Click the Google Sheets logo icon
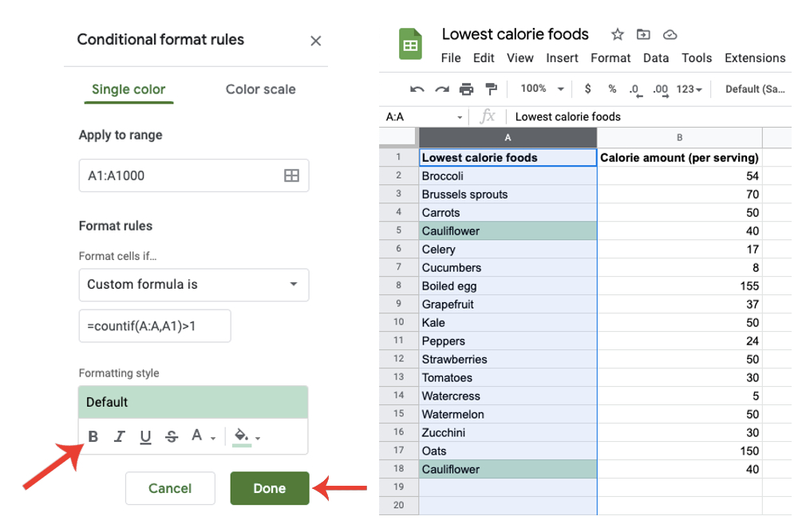The width and height of the screenshot is (798, 532). pos(409,44)
